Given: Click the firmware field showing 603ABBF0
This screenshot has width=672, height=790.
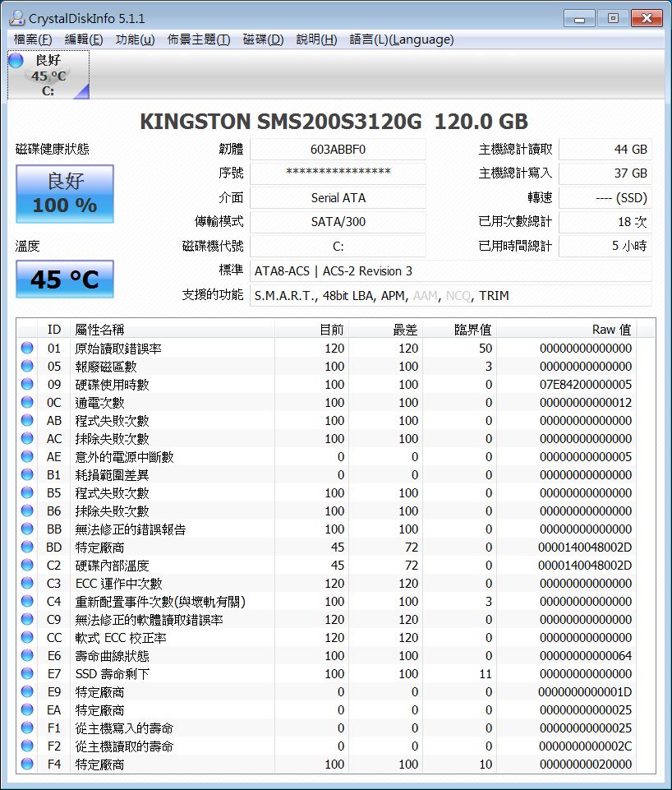Looking at the screenshot, I should click(x=338, y=149).
